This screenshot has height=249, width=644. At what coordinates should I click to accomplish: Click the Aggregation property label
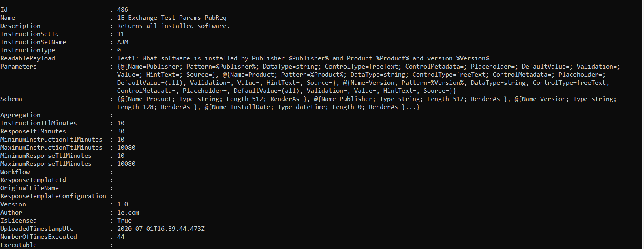[x=20, y=115]
